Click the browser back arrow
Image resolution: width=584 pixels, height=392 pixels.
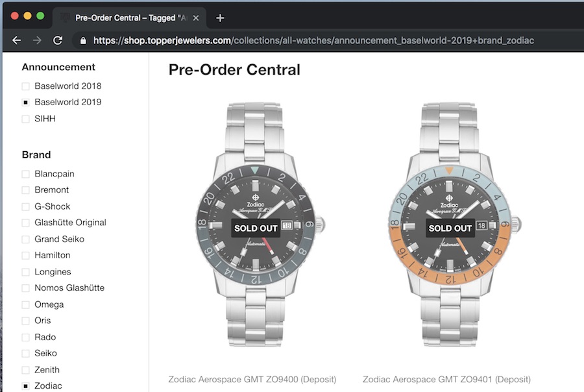pos(17,40)
